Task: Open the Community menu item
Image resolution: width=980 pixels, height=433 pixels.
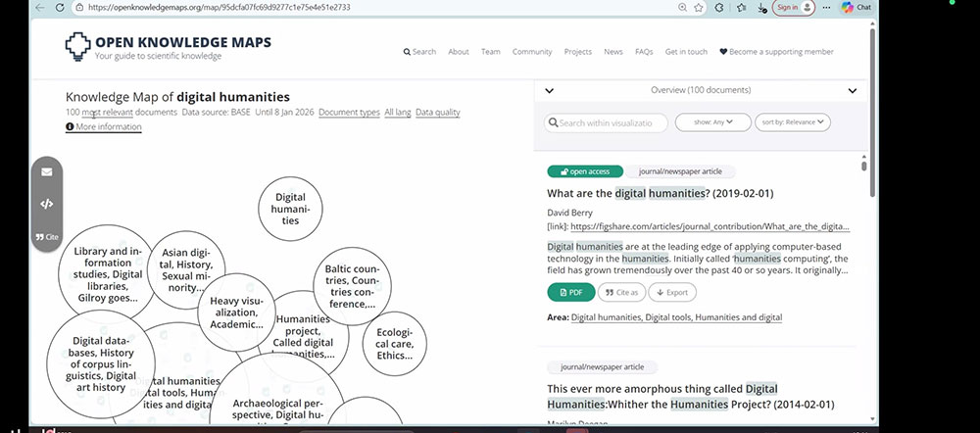Action: (532, 52)
